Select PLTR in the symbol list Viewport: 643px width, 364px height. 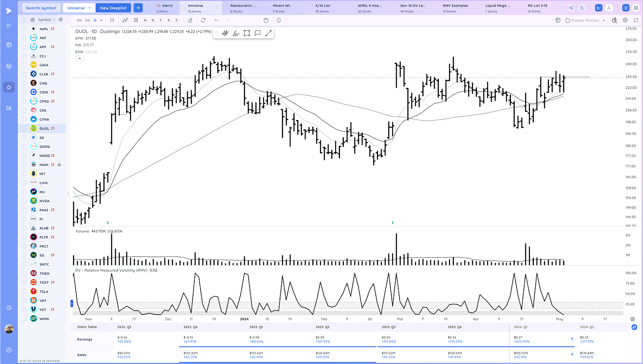pyautogui.click(x=44, y=237)
